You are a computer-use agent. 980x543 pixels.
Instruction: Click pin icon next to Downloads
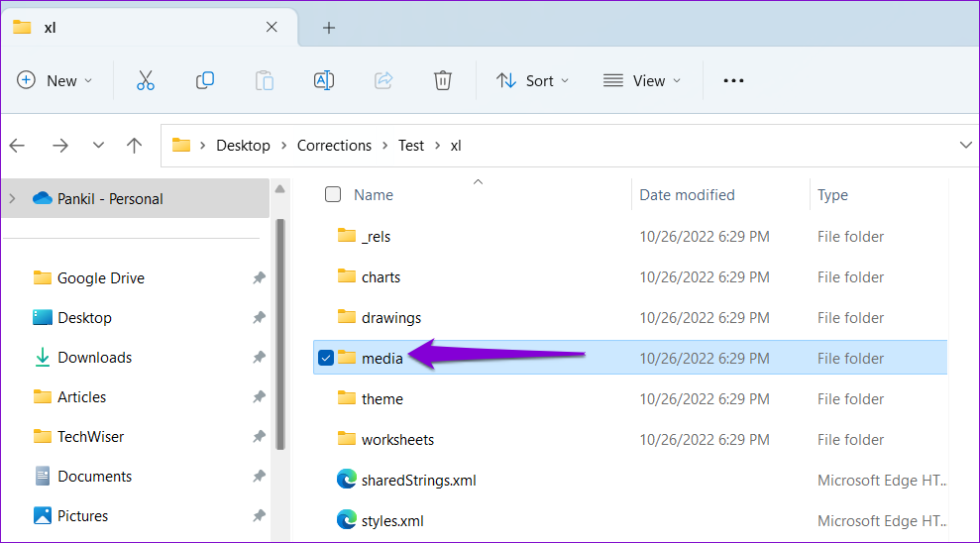click(259, 358)
